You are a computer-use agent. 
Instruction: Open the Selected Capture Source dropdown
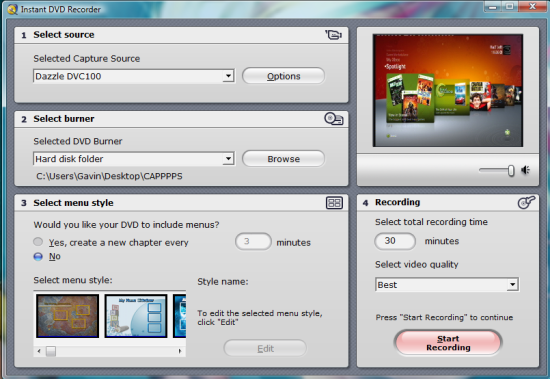coord(228,76)
